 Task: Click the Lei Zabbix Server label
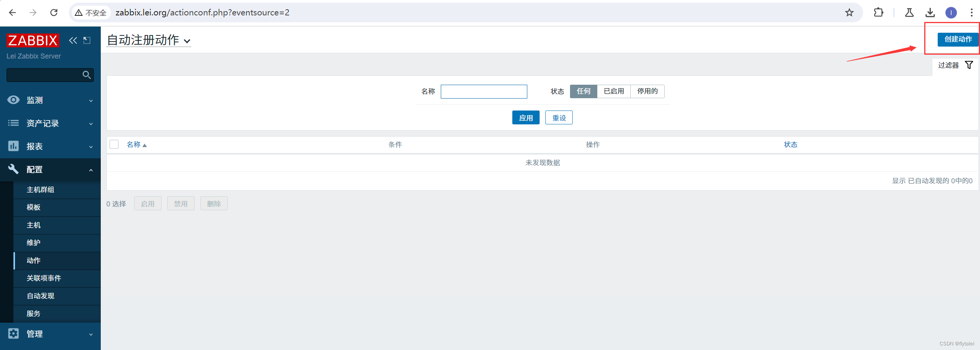point(33,56)
